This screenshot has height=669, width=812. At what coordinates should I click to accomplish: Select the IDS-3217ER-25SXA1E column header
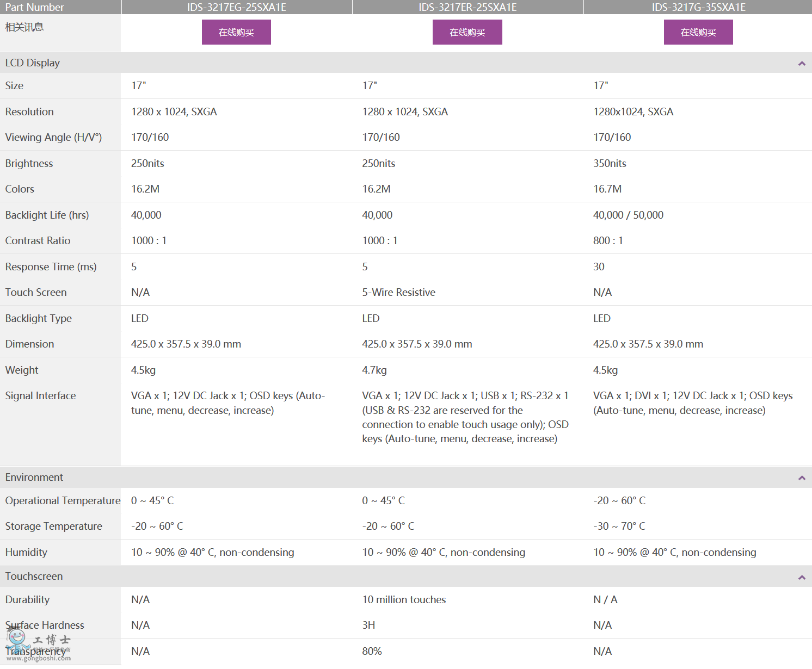467,7
